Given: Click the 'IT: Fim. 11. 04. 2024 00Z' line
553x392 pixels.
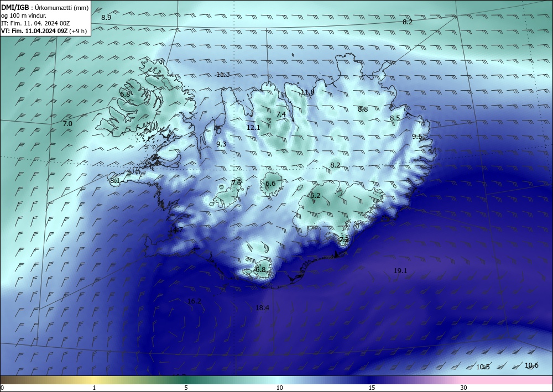Looking at the screenshot, I should [x=35, y=23].
